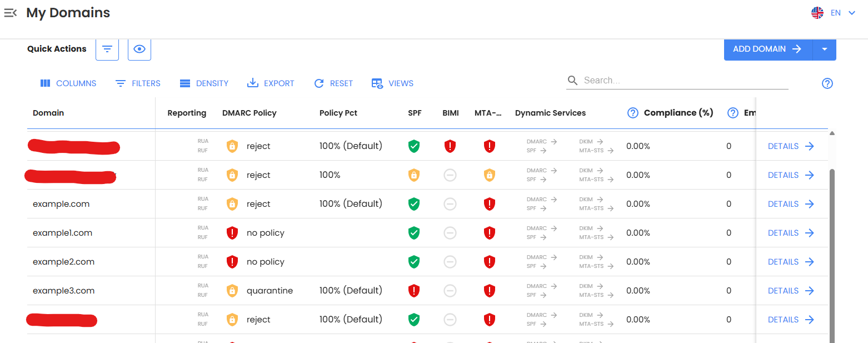Sort by Policy Pct column header
The width and height of the screenshot is (868, 343).
(338, 113)
